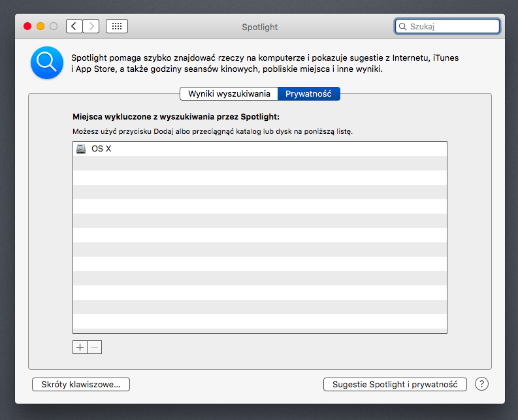Click the OS X disk icon

pyautogui.click(x=81, y=149)
